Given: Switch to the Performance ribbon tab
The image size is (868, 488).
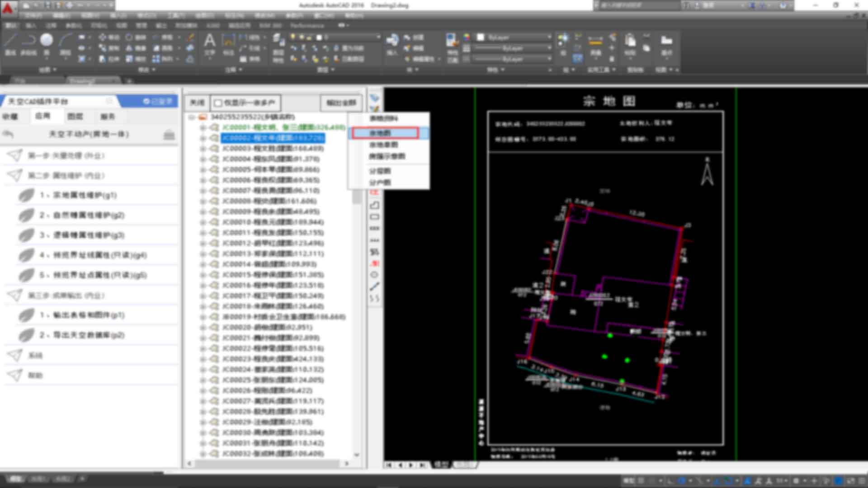Looking at the screenshot, I should pyautogui.click(x=307, y=25).
